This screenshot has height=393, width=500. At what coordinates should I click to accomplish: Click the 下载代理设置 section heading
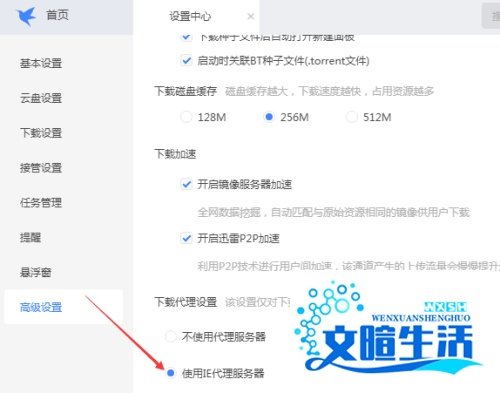pos(185,302)
